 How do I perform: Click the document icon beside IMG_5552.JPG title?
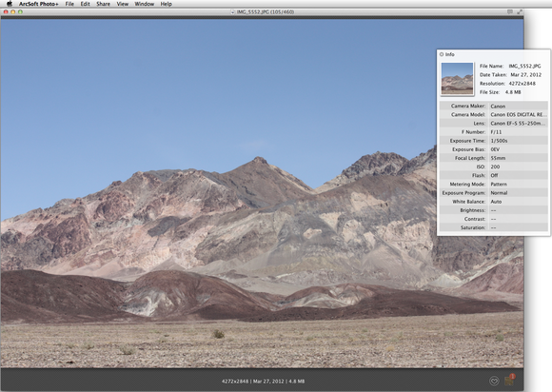pos(233,12)
